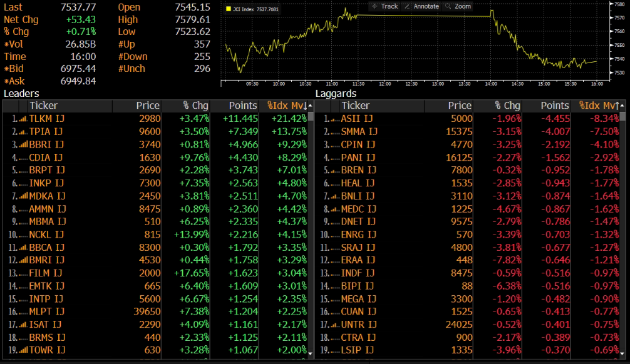Open the Annotate chart tool

point(421,6)
